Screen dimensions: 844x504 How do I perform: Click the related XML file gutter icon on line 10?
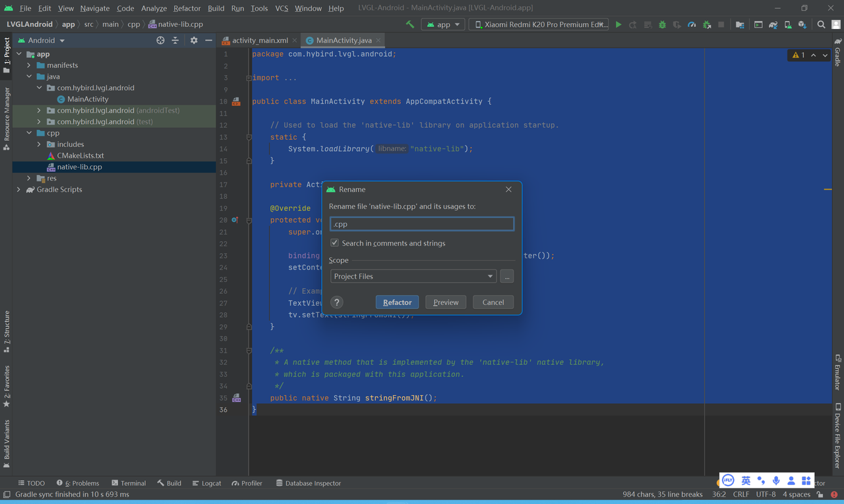[236, 101]
